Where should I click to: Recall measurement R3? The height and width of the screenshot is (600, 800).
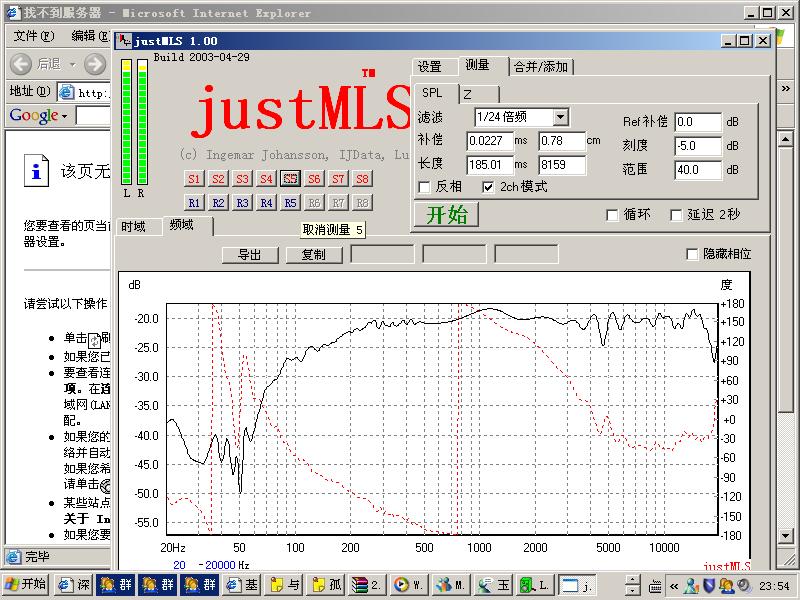[242, 203]
